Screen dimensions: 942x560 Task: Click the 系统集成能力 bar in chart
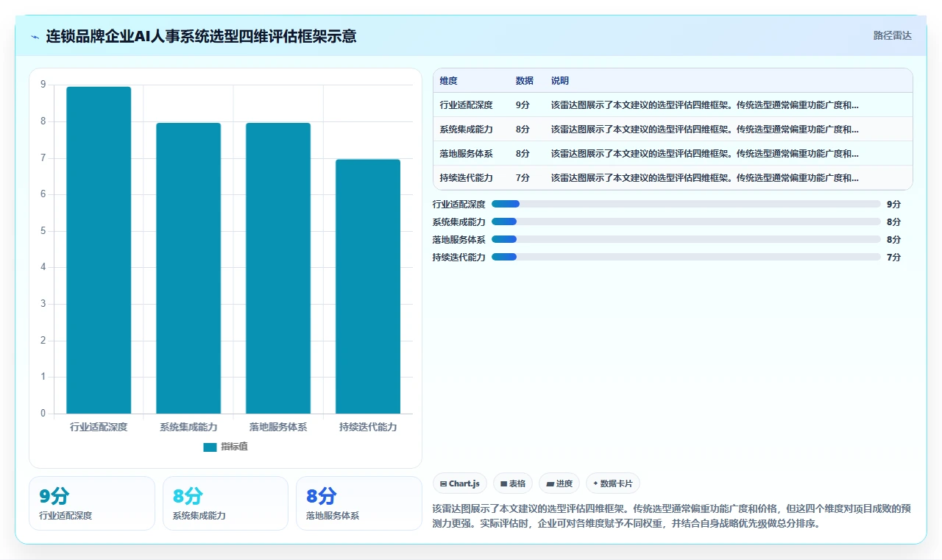click(x=188, y=268)
